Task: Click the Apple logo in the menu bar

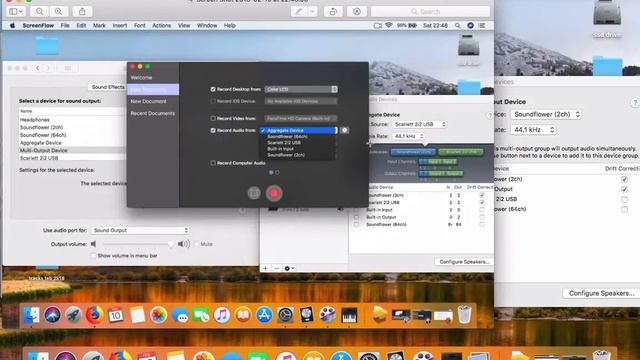Action: tap(12, 25)
